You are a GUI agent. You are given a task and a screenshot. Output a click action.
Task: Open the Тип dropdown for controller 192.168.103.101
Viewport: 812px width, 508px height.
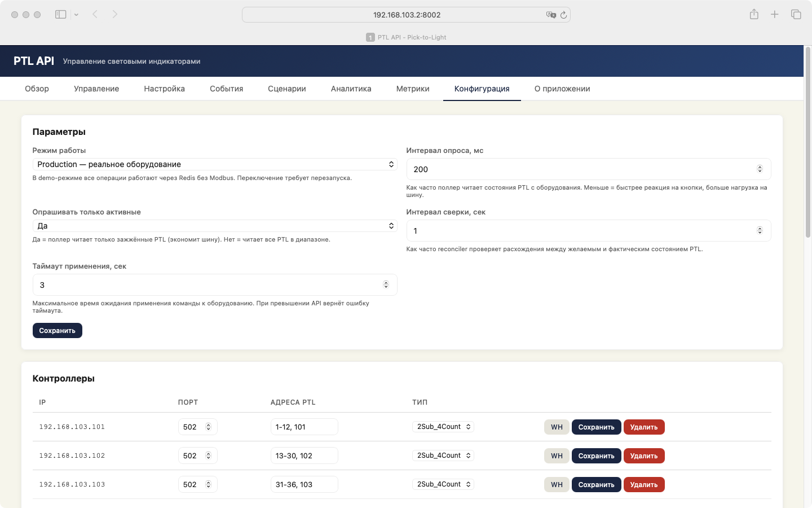443,427
